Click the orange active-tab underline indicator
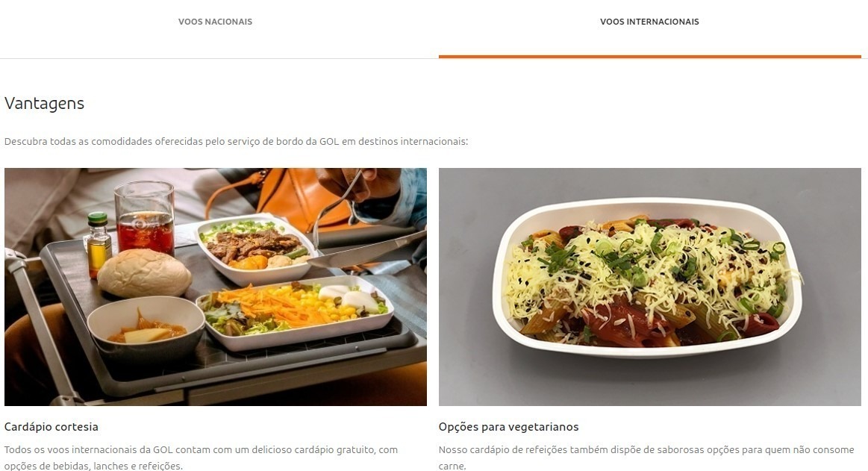The height and width of the screenshot is (471, 868). (650, 57)
